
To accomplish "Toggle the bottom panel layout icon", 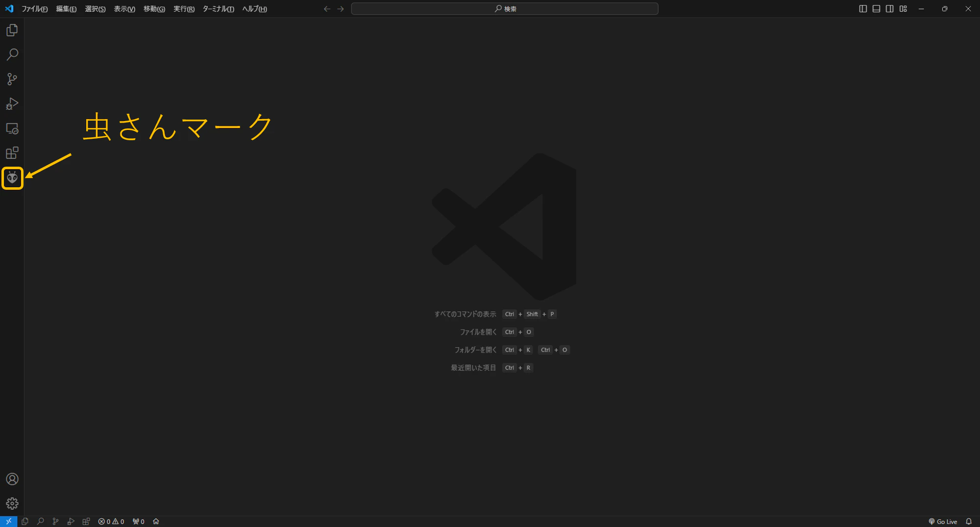I will tap(876, 9).
